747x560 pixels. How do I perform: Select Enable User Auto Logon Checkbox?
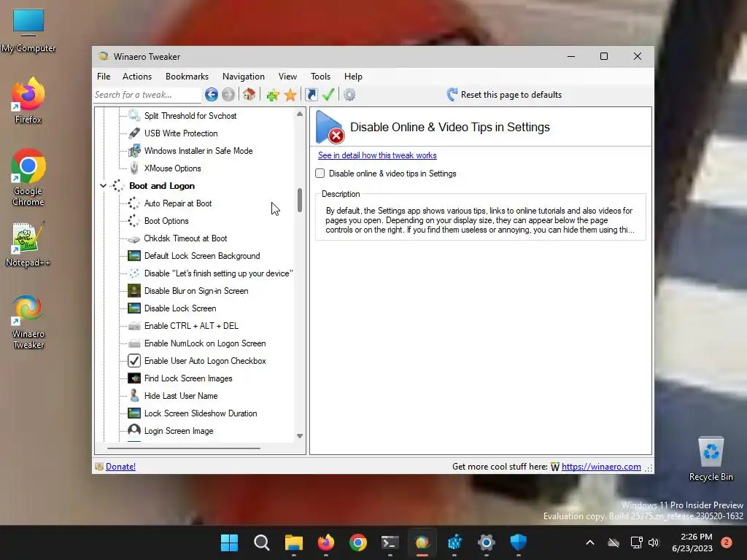205,361
